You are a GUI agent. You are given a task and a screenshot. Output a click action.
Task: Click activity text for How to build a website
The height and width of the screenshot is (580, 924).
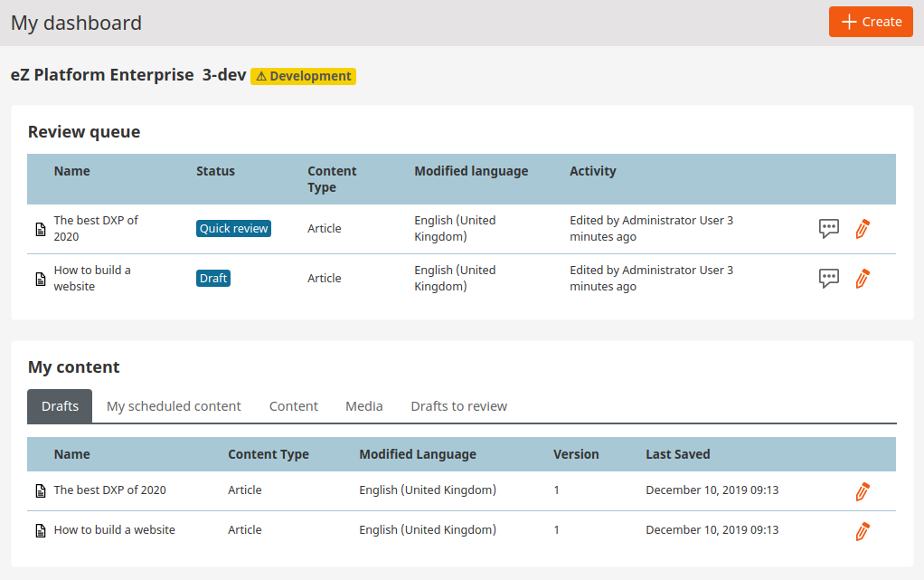coord(651,278)
